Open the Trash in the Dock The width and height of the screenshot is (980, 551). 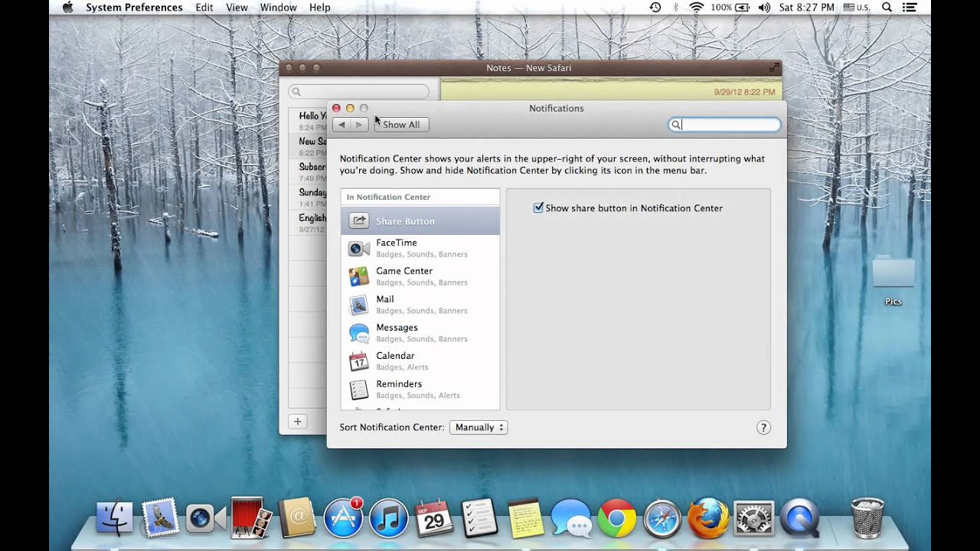click(x=867, y=517)
